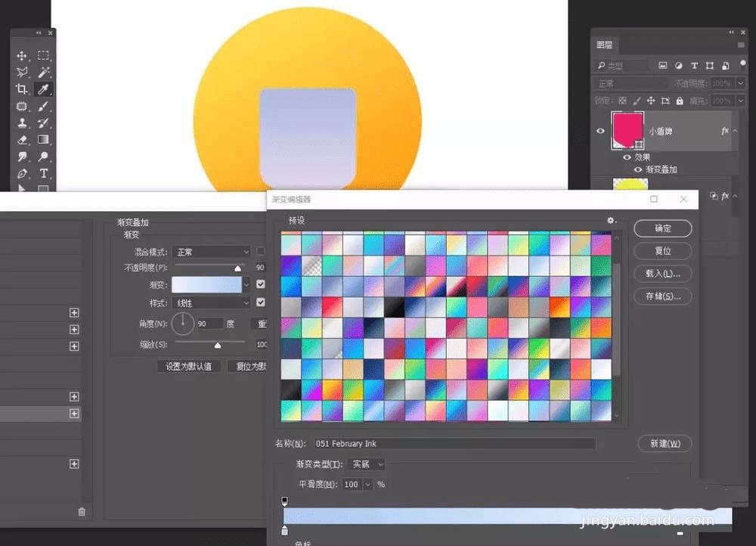
Task: Open the layer 填充 dropdown arrow
Action: (741, 101)
